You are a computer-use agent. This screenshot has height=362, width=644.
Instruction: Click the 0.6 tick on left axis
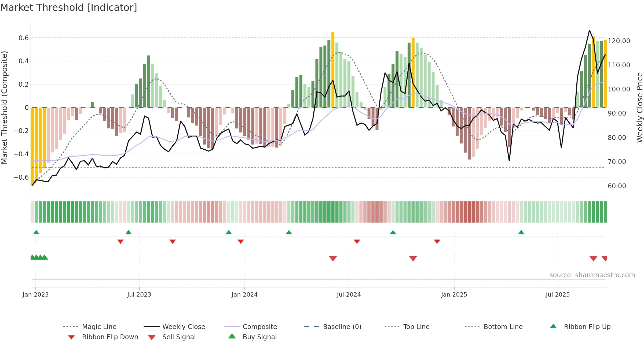[24, 38]
